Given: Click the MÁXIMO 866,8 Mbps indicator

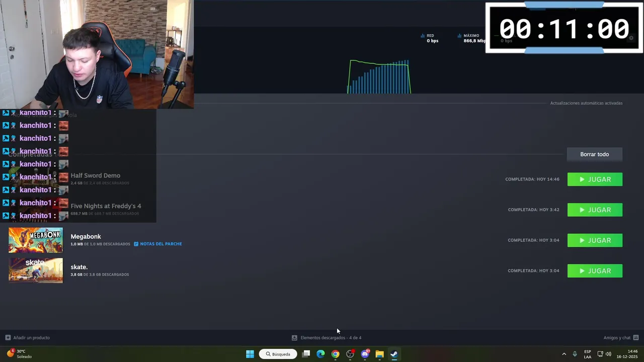Looking at the screenshot, I should tap(472, 38).
